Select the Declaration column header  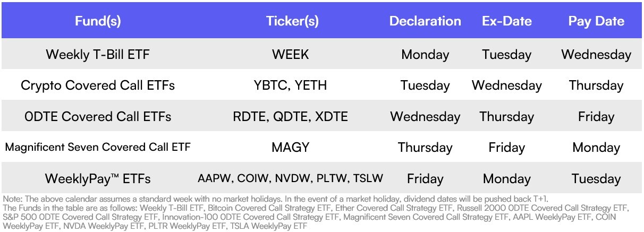[x=425, y=21]
